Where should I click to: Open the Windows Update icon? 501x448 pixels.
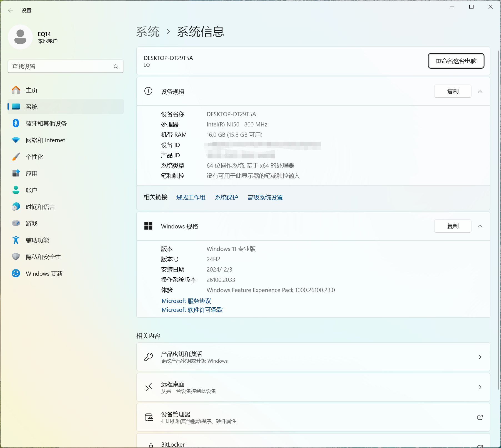[16, 273]
